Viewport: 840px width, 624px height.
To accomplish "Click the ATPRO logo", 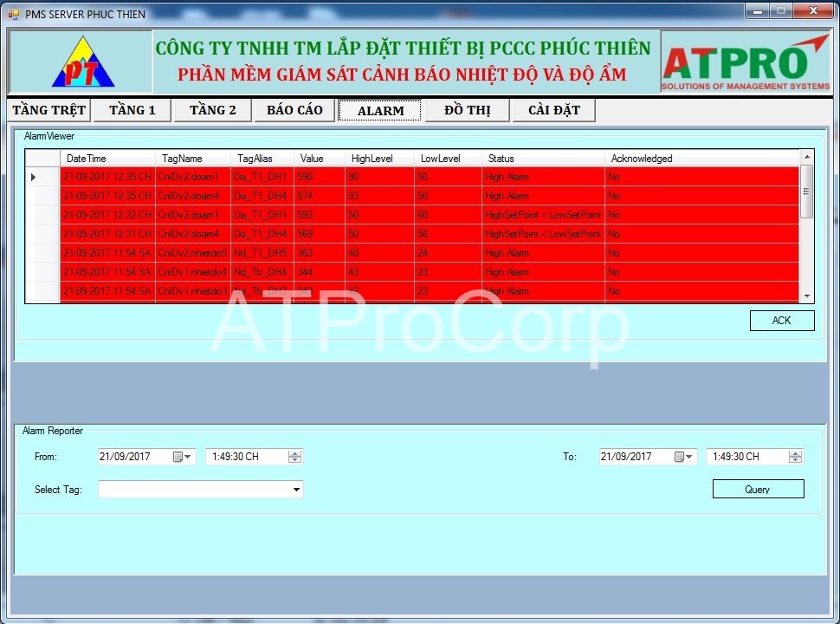I will click(x=746, y=62).
